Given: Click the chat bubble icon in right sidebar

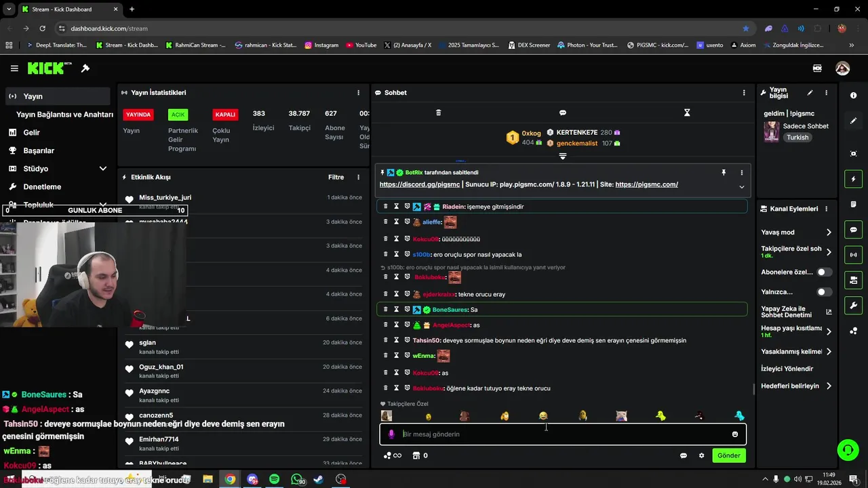Looking at the screenshot, I should tap(854, 230).
